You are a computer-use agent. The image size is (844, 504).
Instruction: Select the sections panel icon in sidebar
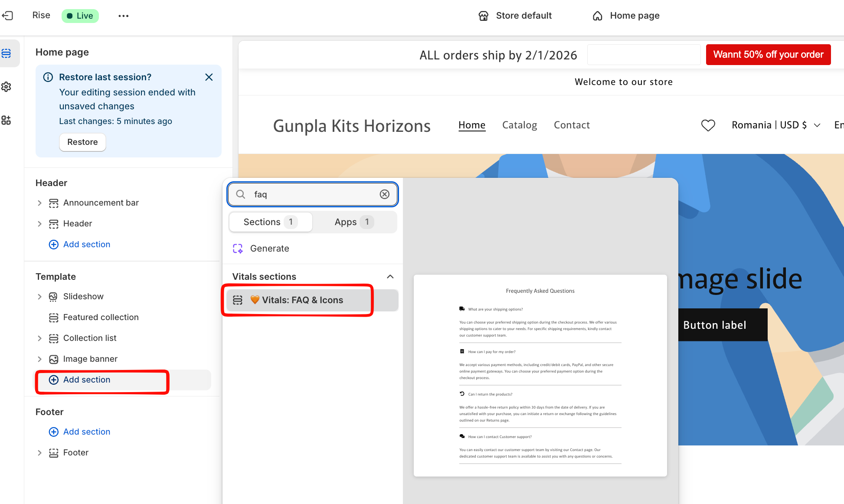pos(7,53)
